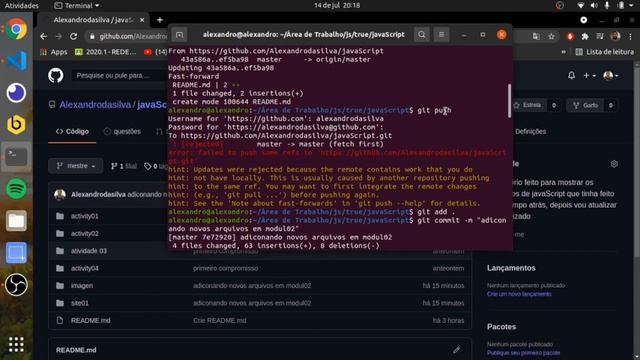
Task: Open the terminal hamburger menu
Action: (441, 35)
